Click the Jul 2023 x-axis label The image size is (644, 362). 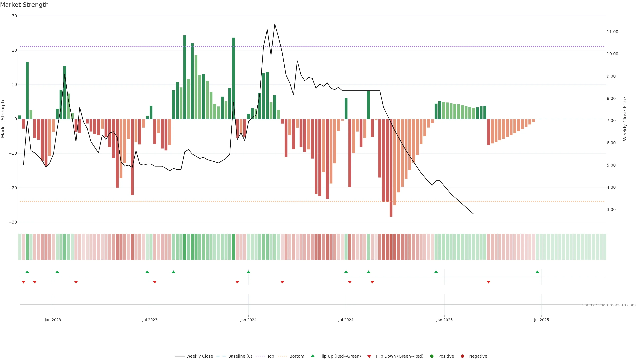pyautogui.click(x=150, y=320)
